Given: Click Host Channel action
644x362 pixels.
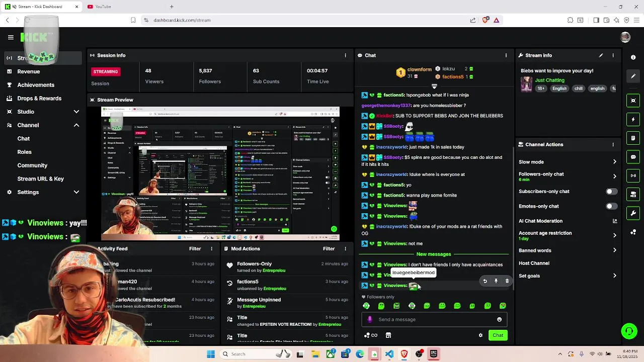Looking at the screenshot, I should [534, 263].
